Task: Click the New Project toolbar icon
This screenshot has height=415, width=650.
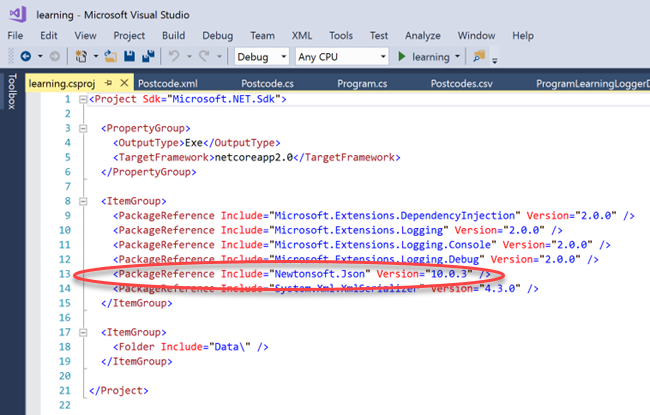Action: 81,56
